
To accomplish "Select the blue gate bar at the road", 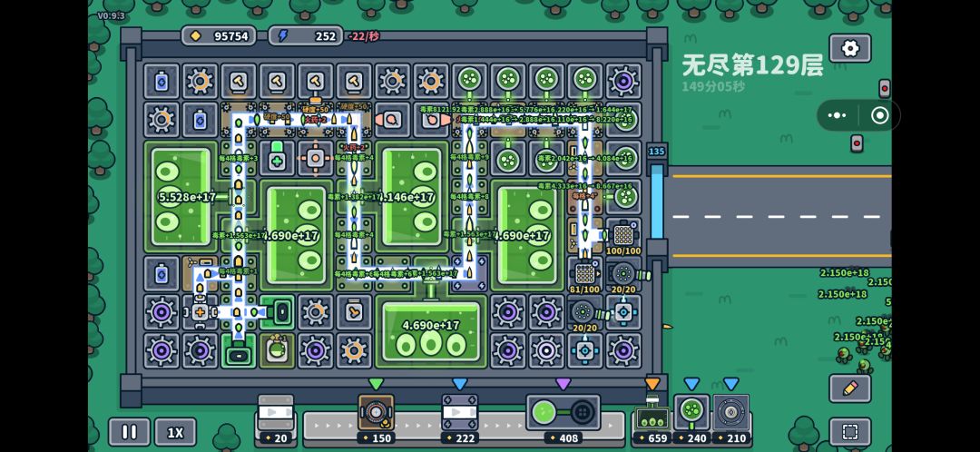I will coord(657,201).
